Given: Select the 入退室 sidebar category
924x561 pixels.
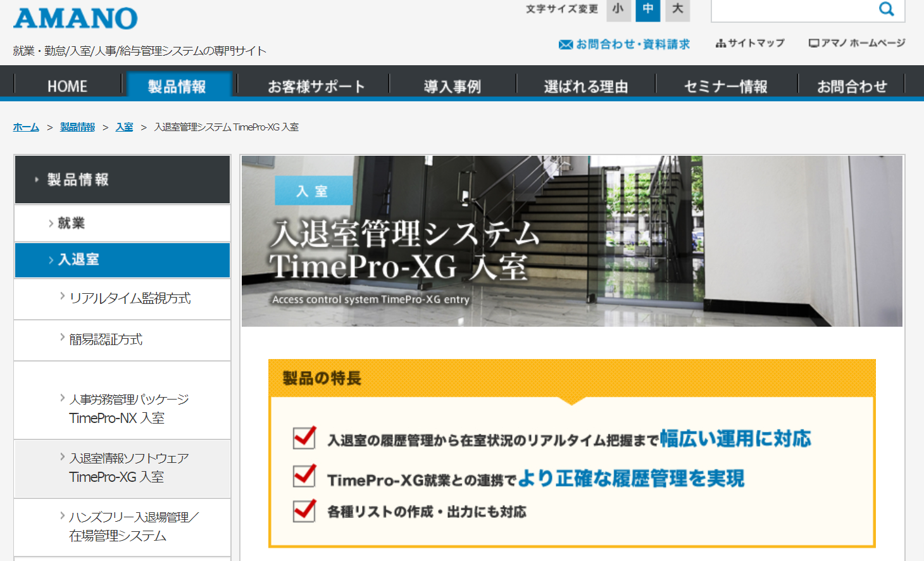Looking at the screenshot, I should [122, 260].
